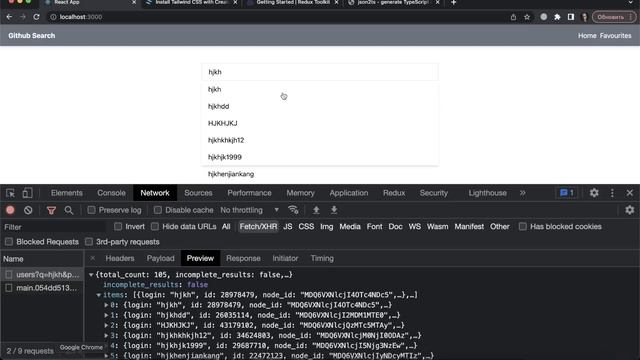Open the Sources tab
640x360 pixels.
(x=198, y=193)
